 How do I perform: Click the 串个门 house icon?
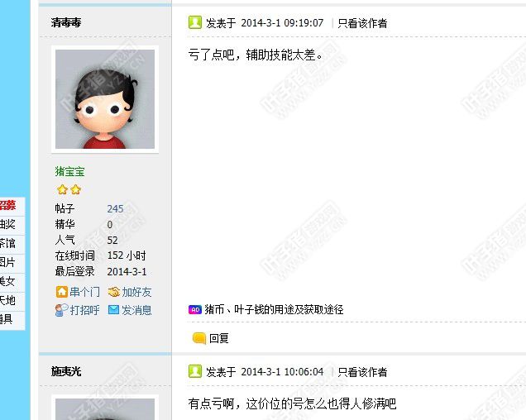(x=61, y=292)
